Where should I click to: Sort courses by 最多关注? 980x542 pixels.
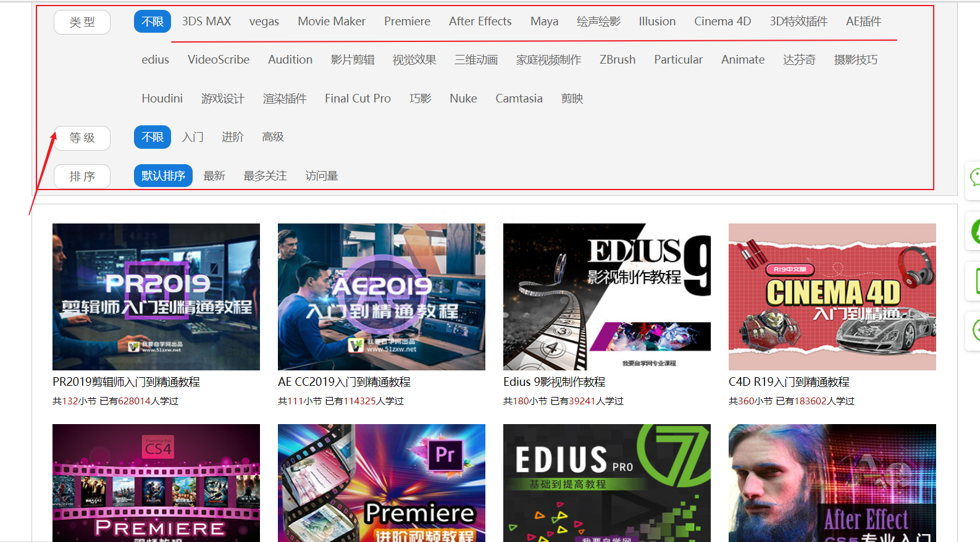click(x=265, y=176)
